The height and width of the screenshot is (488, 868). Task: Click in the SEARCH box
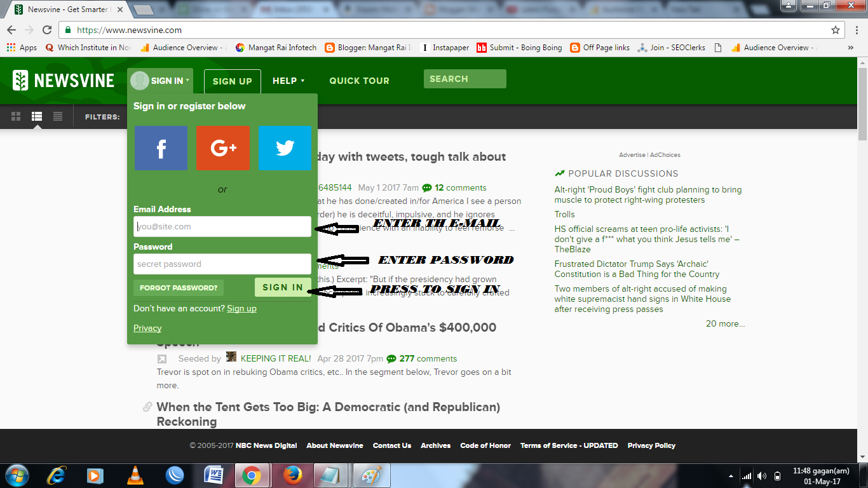tap(465, 79)
